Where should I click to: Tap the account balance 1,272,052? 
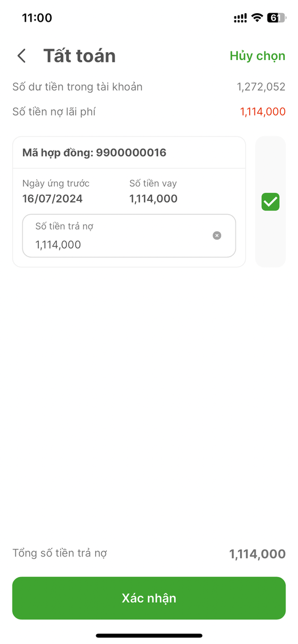(261, 86)
